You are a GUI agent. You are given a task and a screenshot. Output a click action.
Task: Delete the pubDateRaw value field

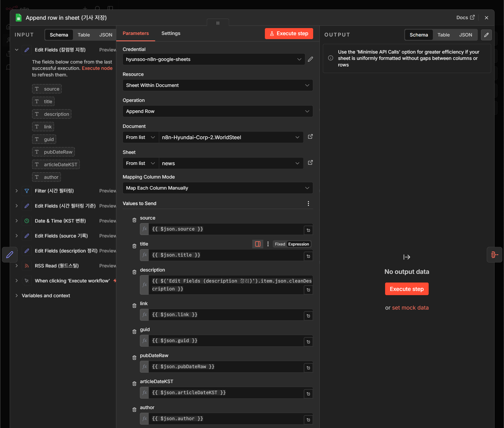[134, 358]
